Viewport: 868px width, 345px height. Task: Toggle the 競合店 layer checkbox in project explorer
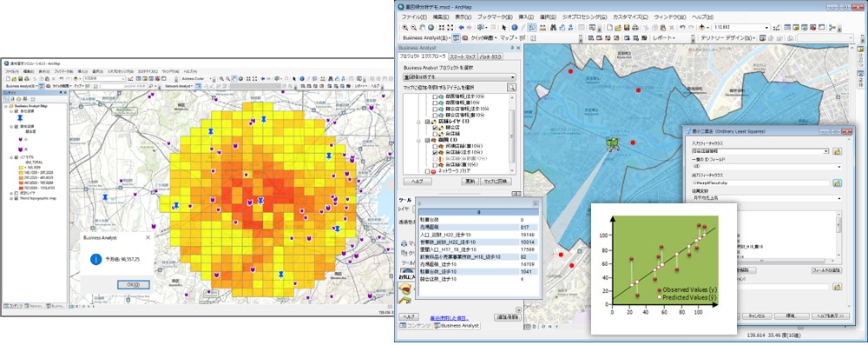[x=435, y=128]
